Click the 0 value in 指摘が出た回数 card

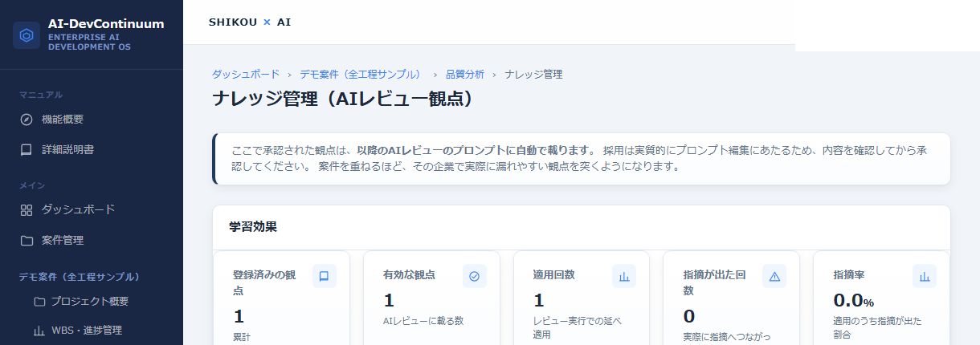coord(689,316)
